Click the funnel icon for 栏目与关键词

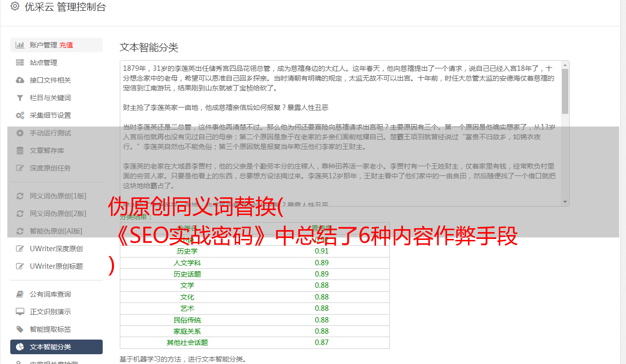pyautogui.click(x=20, y=98)
